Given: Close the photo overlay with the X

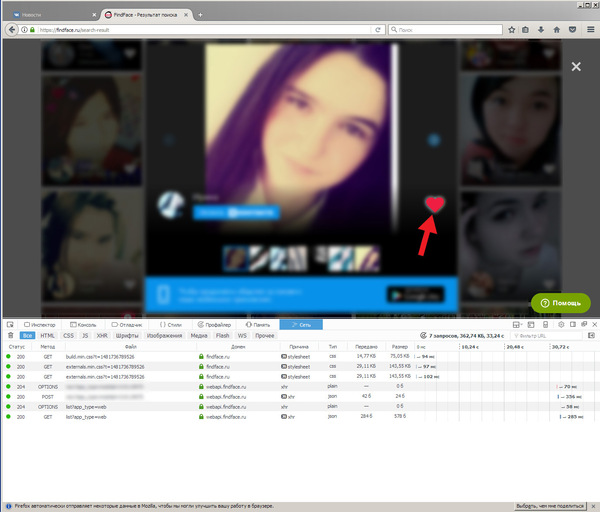Looking at the screenshot, I should [x=575, y=66].
